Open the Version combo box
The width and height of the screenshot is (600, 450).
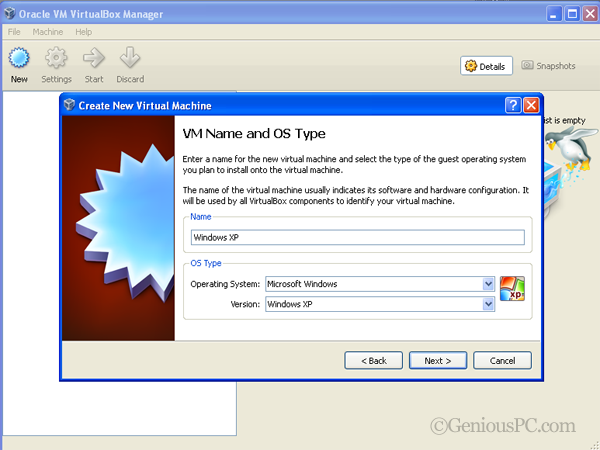click(380, 304)
